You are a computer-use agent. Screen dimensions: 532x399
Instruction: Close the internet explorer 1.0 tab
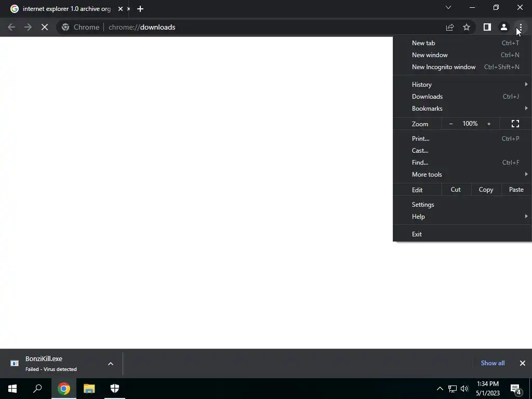tap(121, 9)
